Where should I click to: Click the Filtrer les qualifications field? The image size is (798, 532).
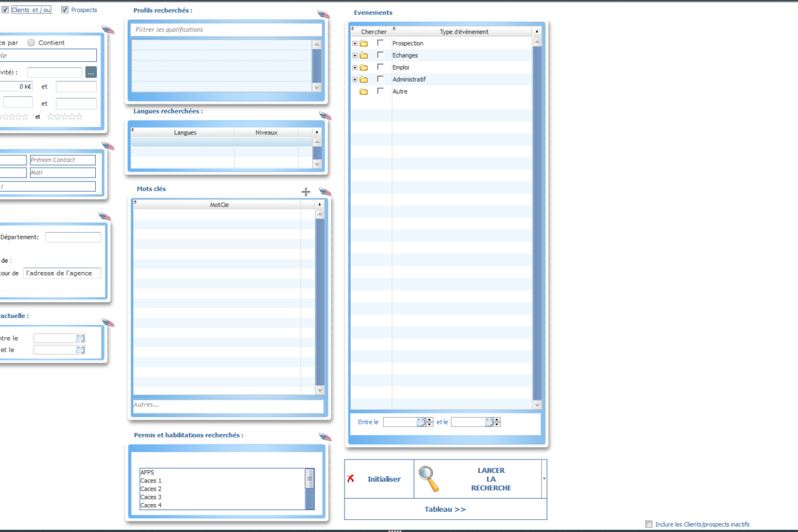[227, 30]
